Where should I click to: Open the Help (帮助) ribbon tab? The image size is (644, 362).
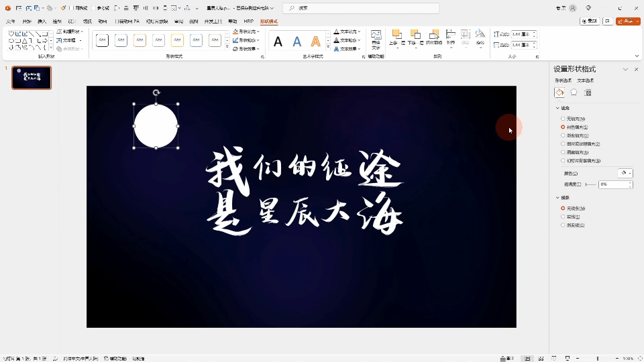233,21
